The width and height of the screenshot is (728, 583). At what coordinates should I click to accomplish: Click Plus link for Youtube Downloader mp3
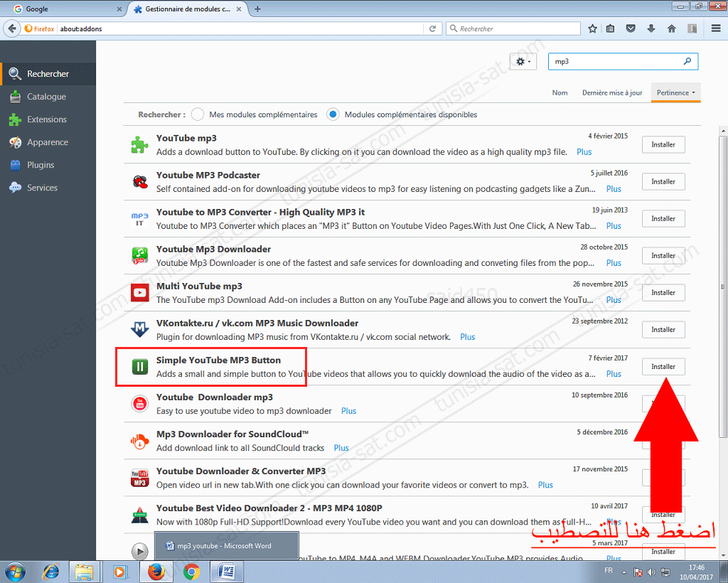tap(348, 411)
